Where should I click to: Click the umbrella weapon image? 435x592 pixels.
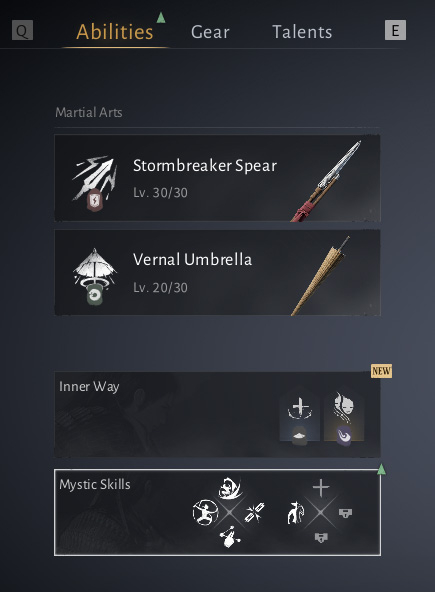321,276
